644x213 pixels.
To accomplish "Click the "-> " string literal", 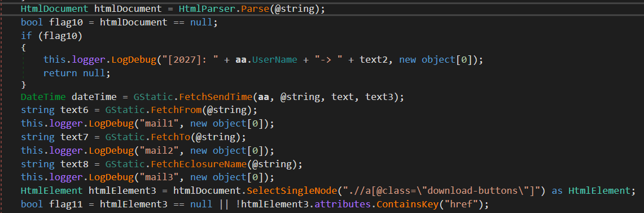I will pos(329,60).
